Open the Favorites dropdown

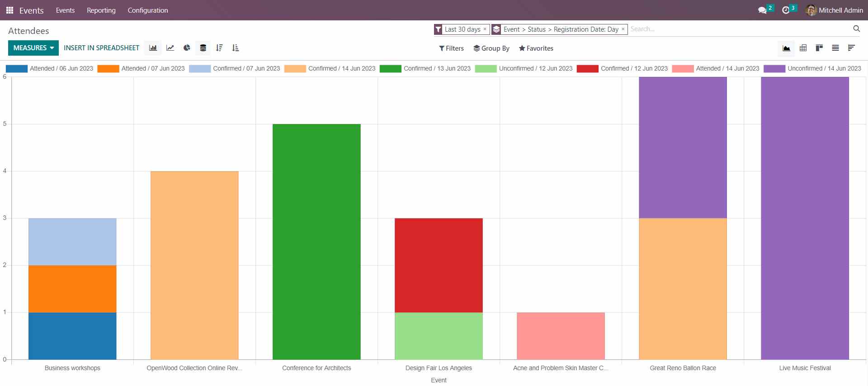click(x=536, y=48)
